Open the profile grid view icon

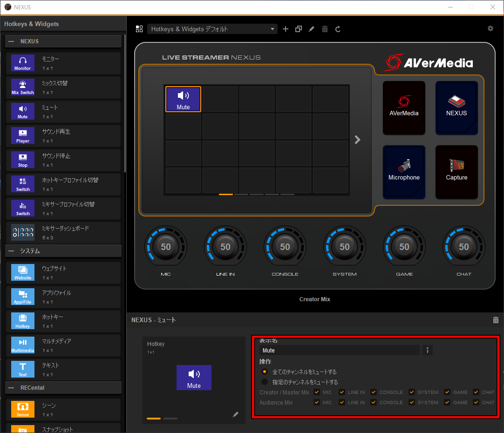[139, 29]
